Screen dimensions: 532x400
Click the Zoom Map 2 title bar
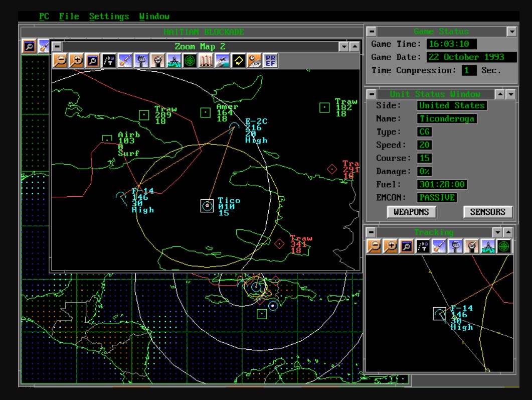tap(200, 47)
